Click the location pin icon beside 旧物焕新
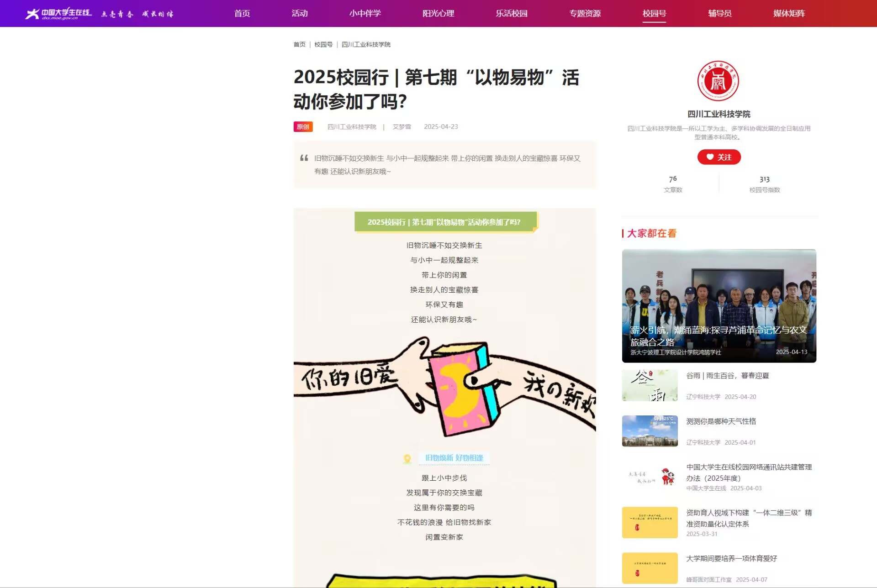Viewport: 877px width, 588px height. click(407, 458)
